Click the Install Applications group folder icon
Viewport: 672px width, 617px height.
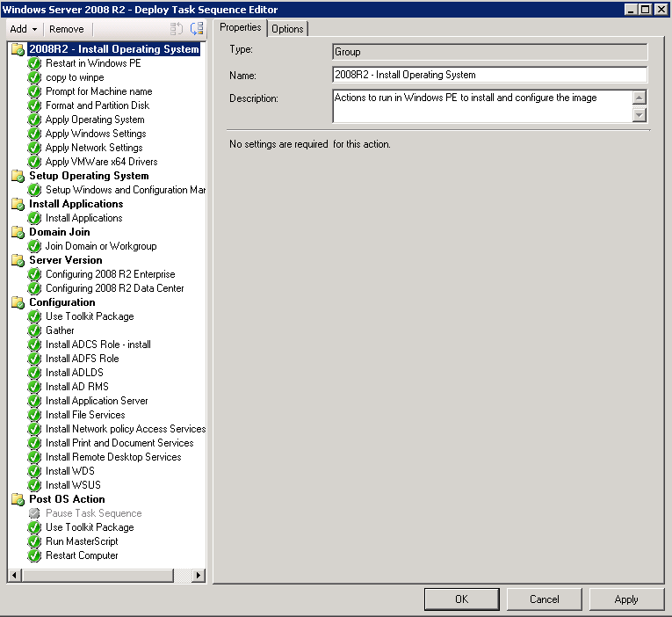(x=18, y=204)
